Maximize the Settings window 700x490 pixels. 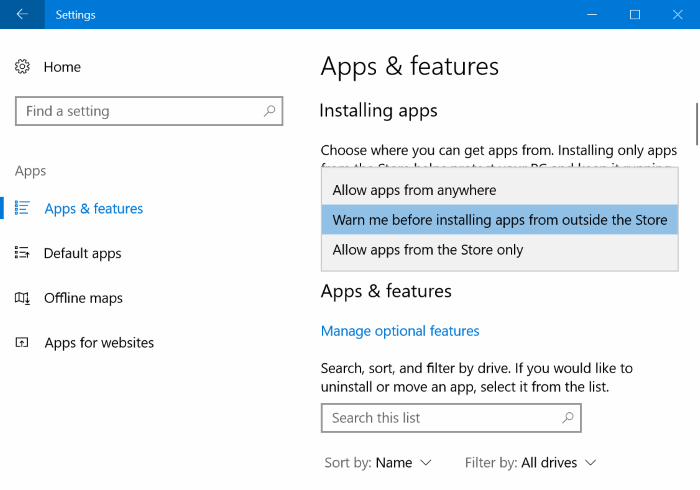(635, 14)
